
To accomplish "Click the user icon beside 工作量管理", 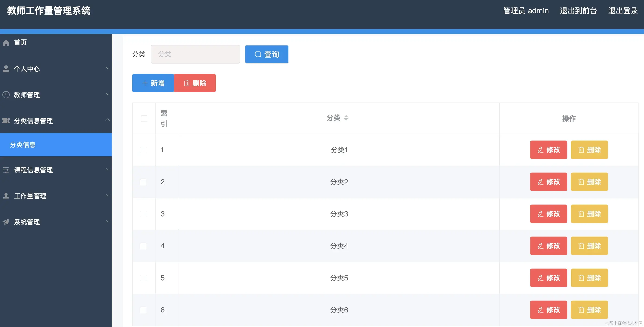I will (6, 196).
